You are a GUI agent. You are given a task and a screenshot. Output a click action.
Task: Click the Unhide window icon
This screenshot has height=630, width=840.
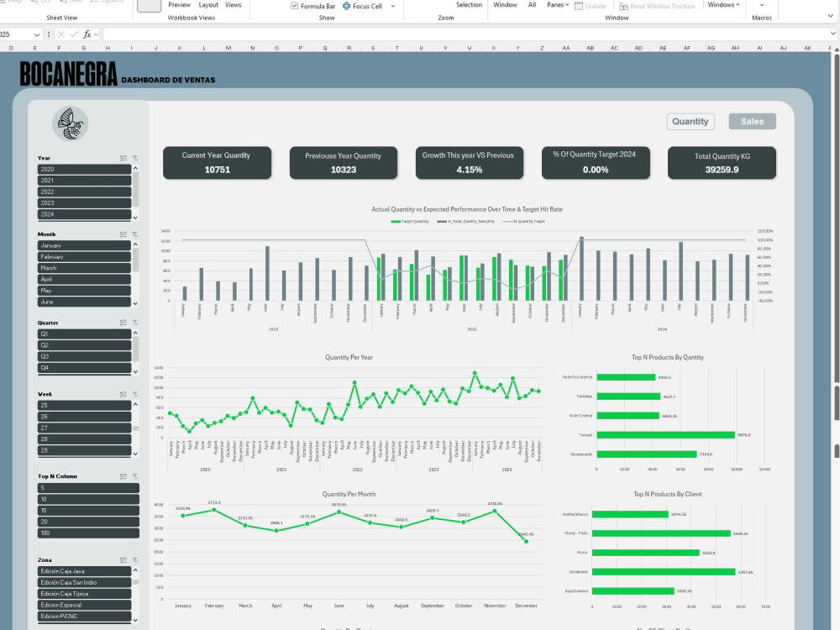click(579, 6)
